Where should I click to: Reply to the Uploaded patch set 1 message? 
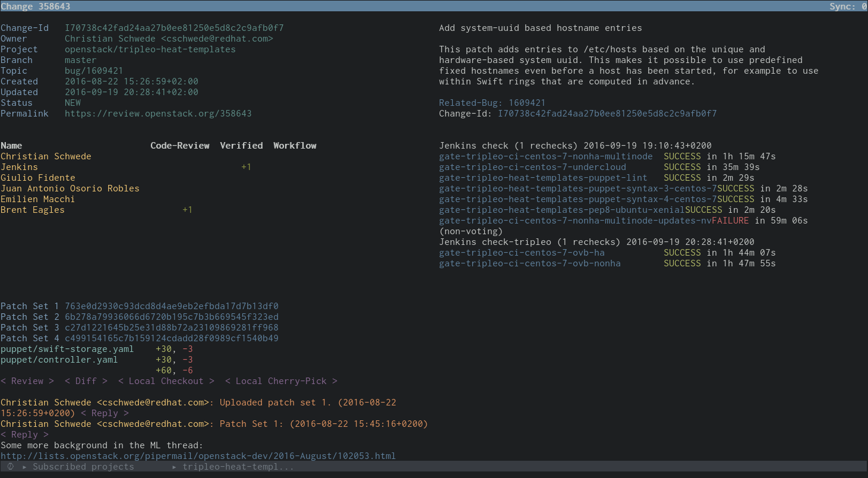(x=105, y=413)
